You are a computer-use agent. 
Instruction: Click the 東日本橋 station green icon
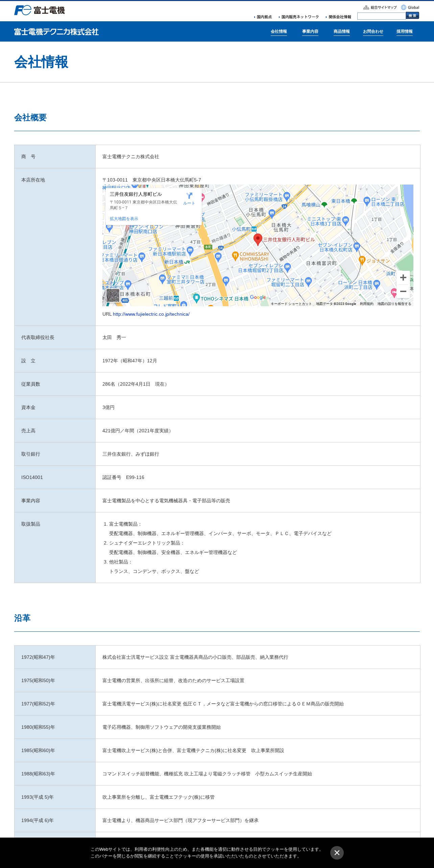[354, 201]
